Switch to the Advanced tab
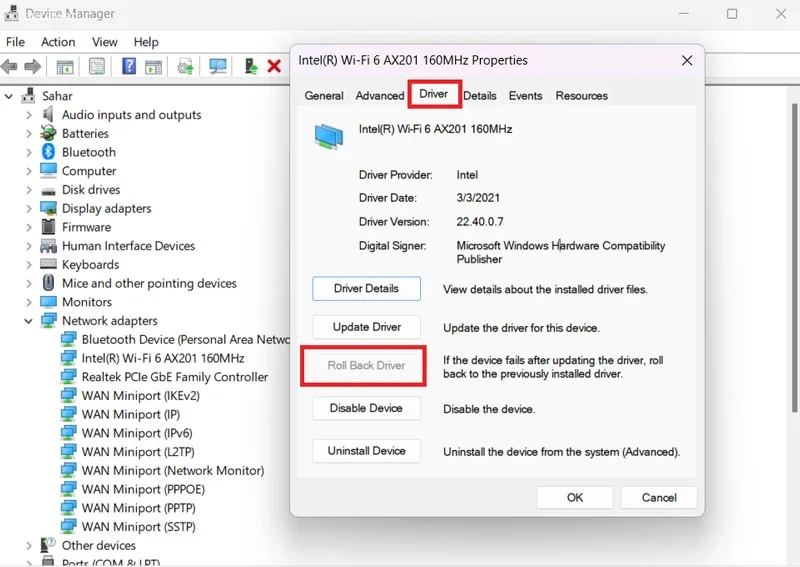Screen dimensions: 800x567 pyautogui.click(x=380, y=96)
